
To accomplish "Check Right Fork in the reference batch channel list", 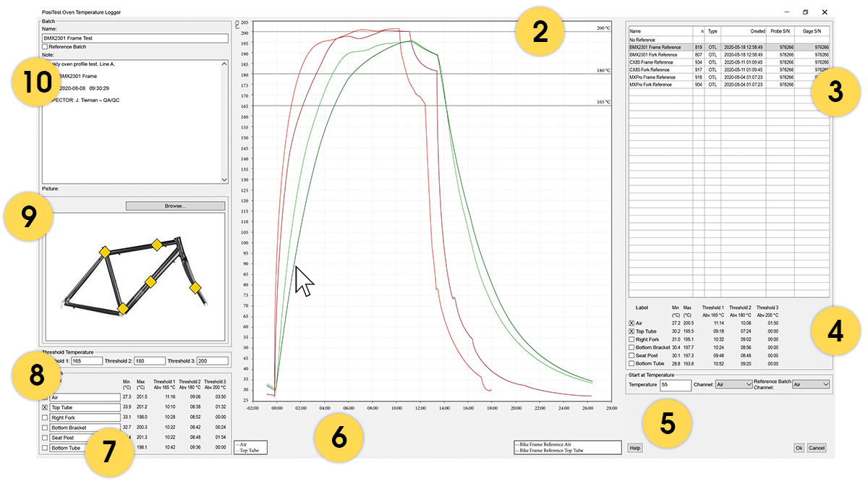I will point(631,339).
